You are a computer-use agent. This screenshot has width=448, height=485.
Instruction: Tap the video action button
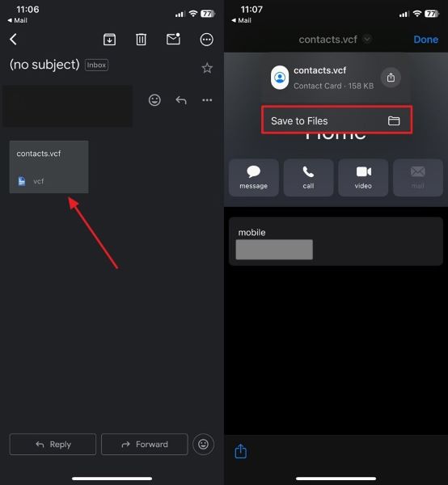(363, 178)
